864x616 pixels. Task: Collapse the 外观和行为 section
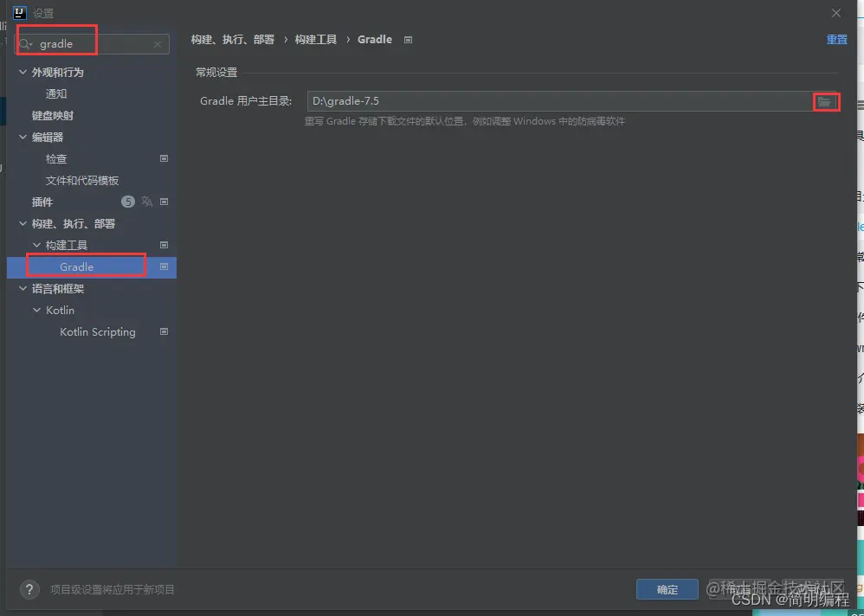point(23,72)
